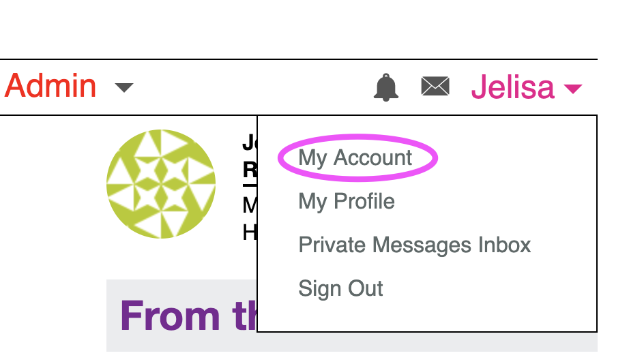Open the Admin menu label

(50, 87)
